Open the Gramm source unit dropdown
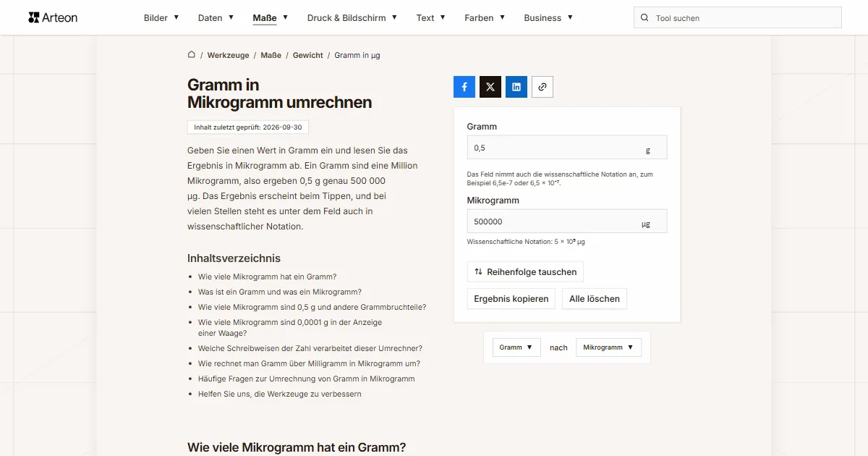868x456 pixels. (516, 347)
